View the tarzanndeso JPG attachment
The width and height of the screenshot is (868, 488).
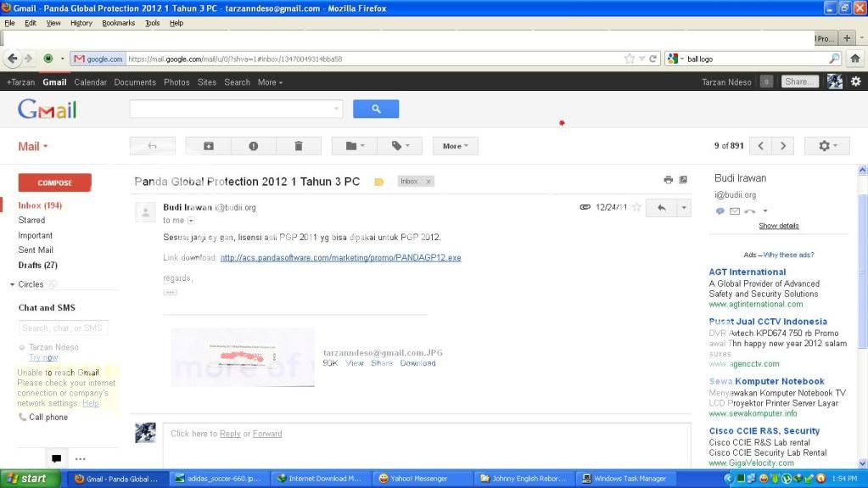(x=355, y=363)
